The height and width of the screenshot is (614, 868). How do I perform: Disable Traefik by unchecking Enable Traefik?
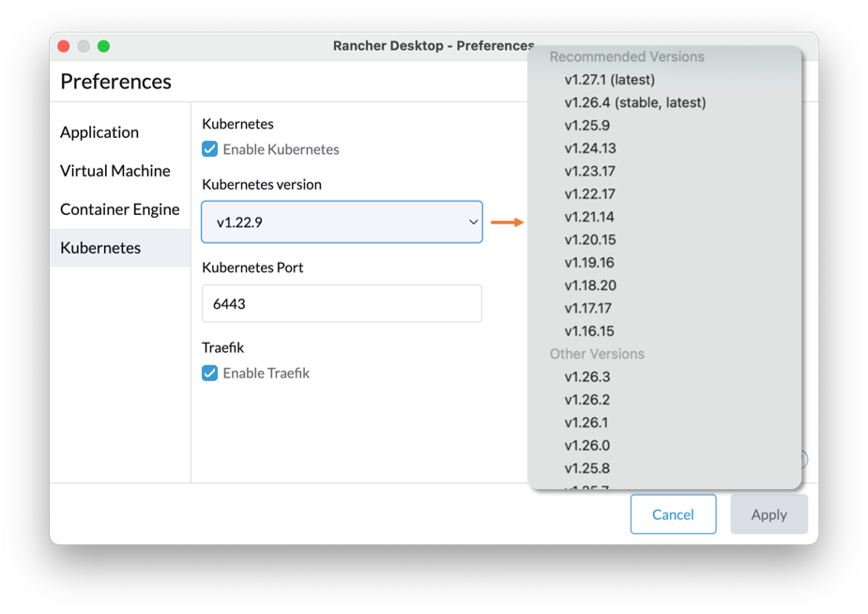coord(208,373)
